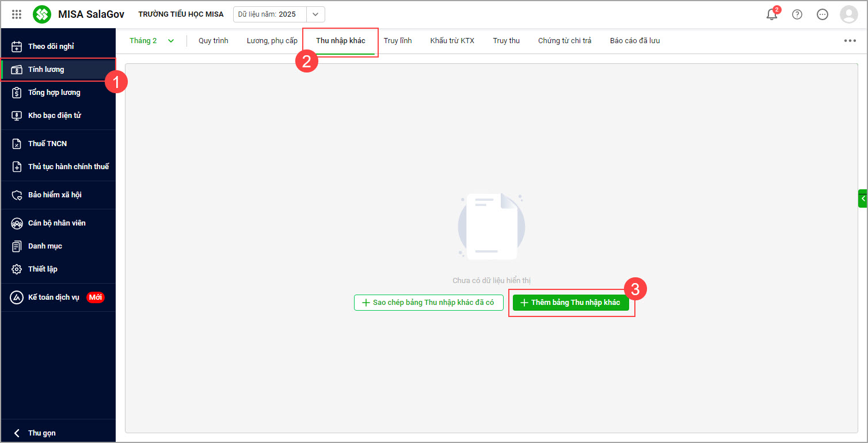This screenshot has height=443, width=868.
Task: Open Thiết lập in sidebar
Action: pyautogui.click(x=58, y=269)
